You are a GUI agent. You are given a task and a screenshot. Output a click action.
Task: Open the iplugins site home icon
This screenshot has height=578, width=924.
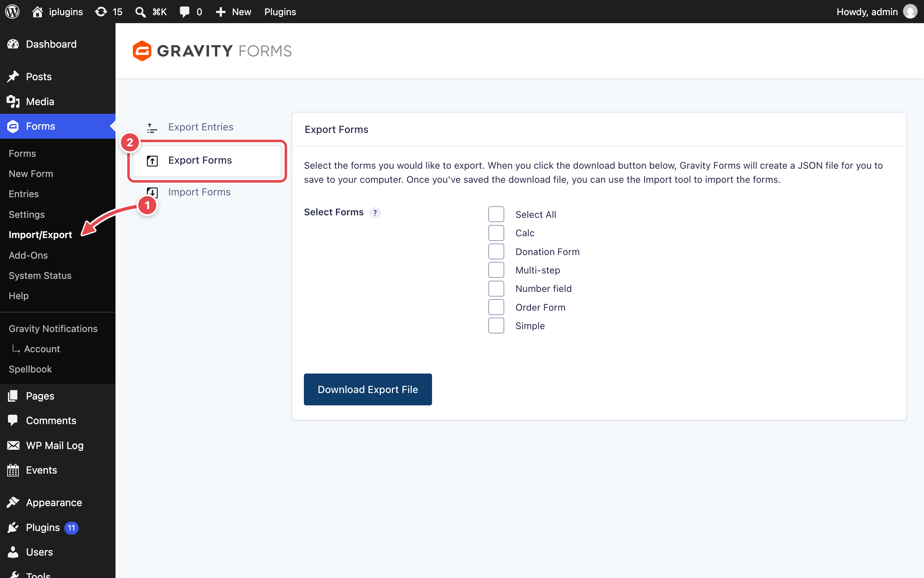tap(37, 12)
